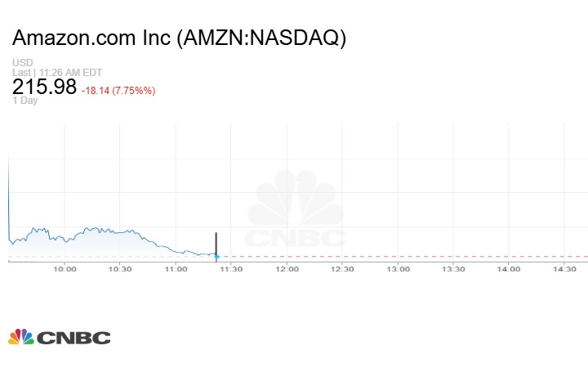Click the 10:00 time axis label

(x=65, y=268)
